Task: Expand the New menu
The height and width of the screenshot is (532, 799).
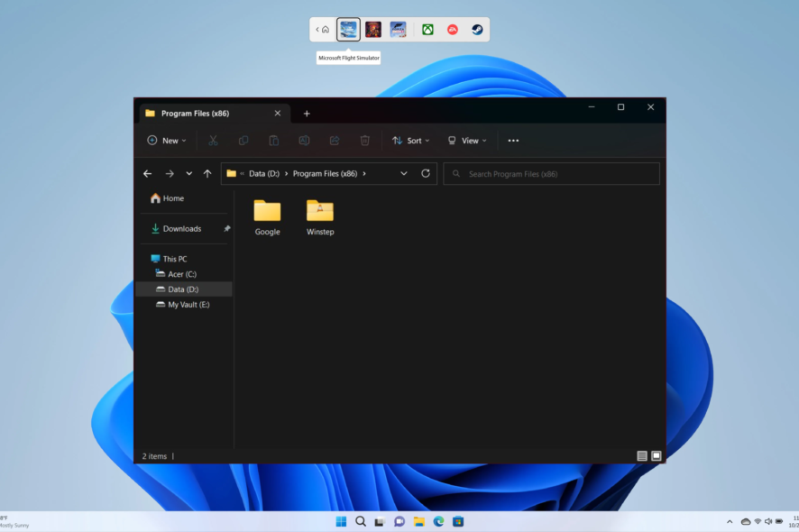Action: tap(166, 141)
